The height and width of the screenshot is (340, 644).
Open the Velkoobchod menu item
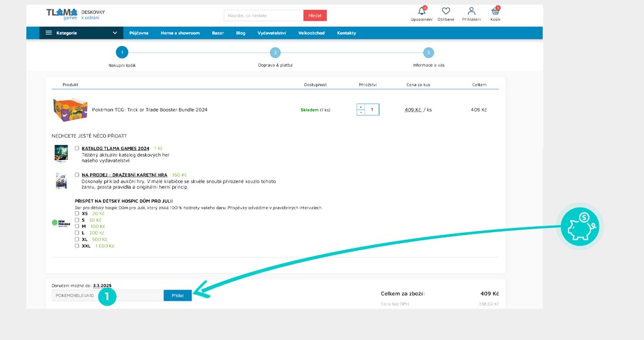coord(311,33)
